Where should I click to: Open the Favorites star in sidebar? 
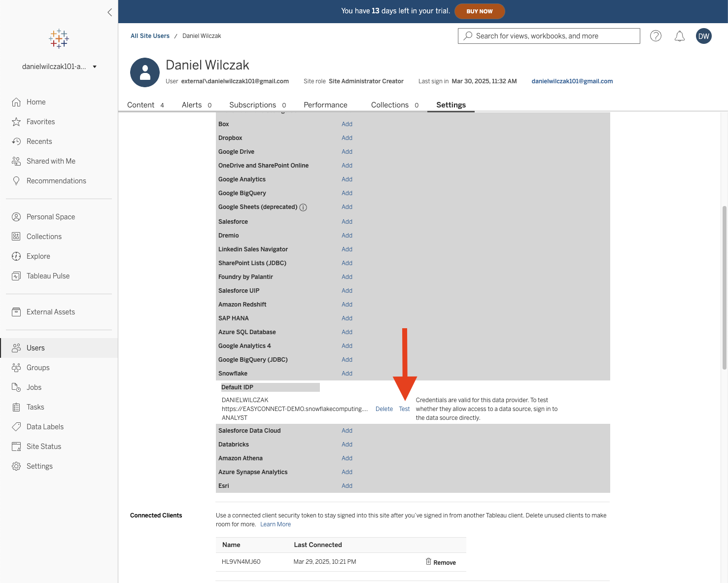tap(16, 122)
